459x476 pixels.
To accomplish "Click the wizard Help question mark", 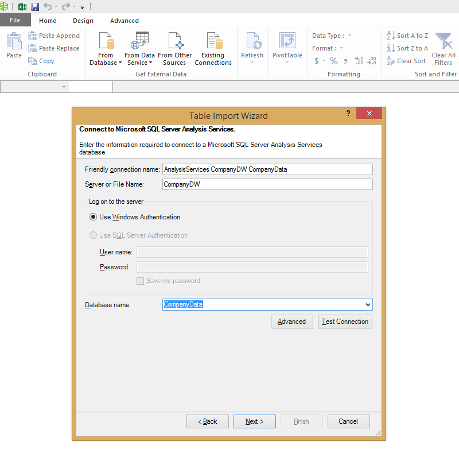I will (348, 114).
